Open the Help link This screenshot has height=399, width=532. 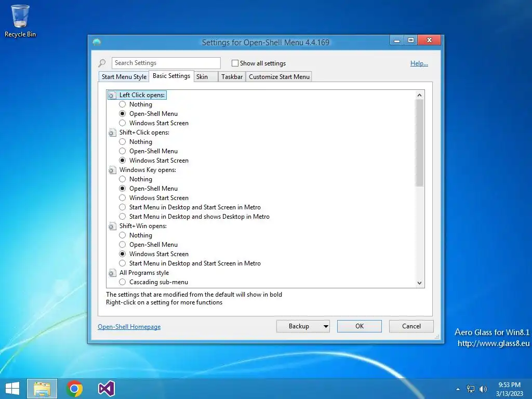(x=419, y=63)
